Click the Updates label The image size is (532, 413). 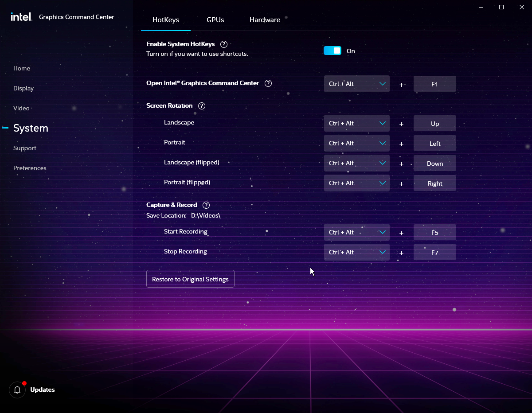coord(43,390)
